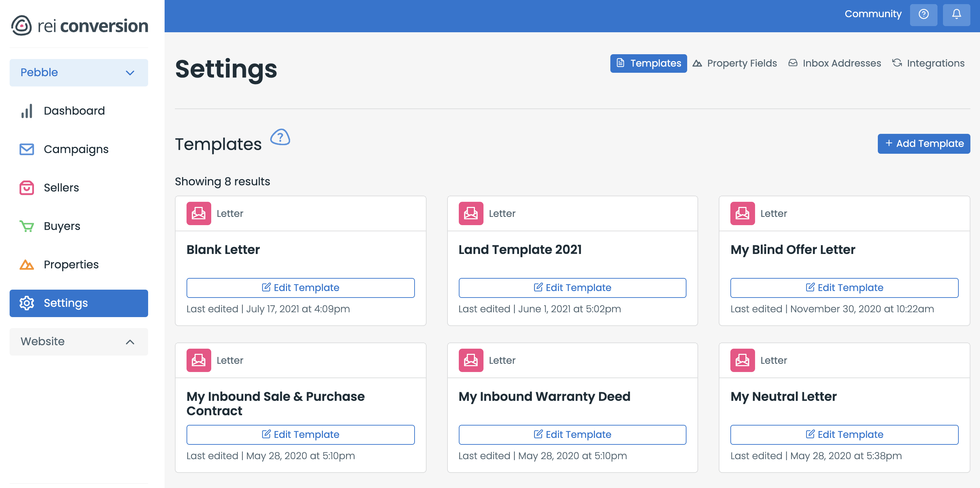Go to Buyers in the sidebar
This screenshot has width=980, height=488.
tap(79, 226)
